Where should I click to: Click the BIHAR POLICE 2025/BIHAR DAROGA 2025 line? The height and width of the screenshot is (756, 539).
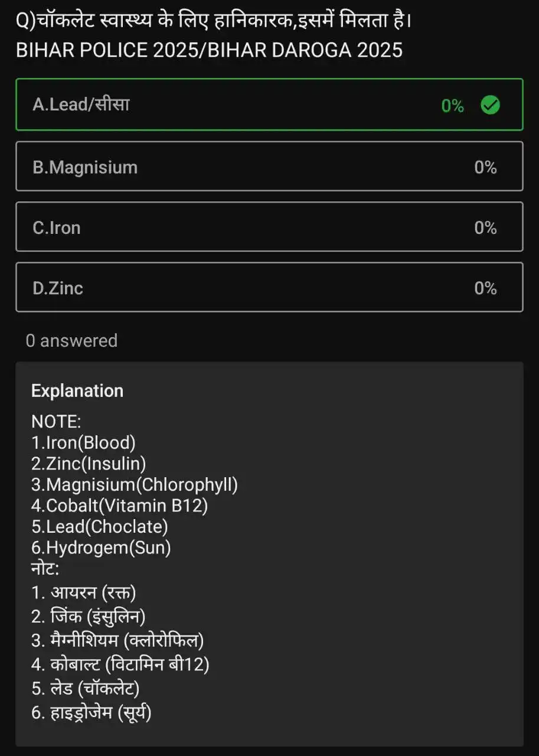pos(209,50)
